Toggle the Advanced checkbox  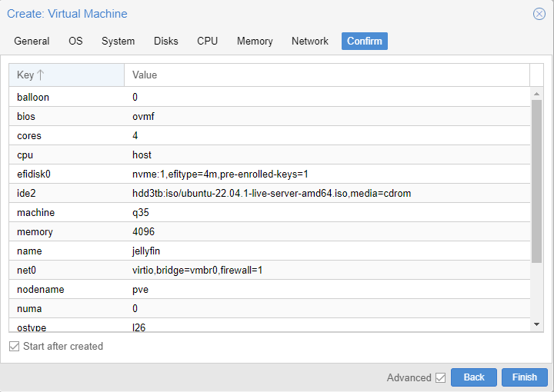point(440,377)
